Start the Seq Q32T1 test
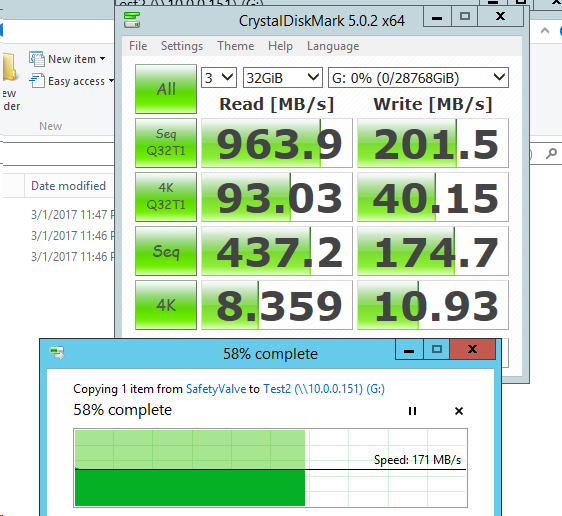The width and height of the screenshot is (562, 516). click(166, 143)
